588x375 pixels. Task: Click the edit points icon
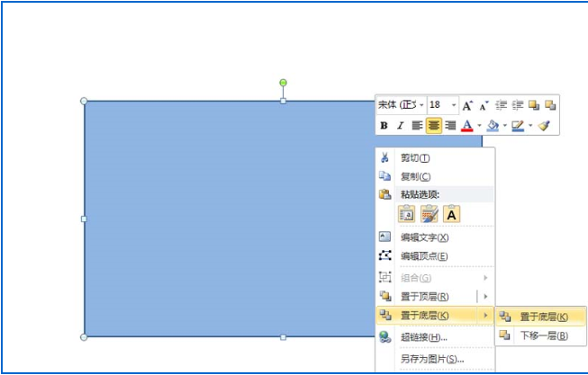385,255
